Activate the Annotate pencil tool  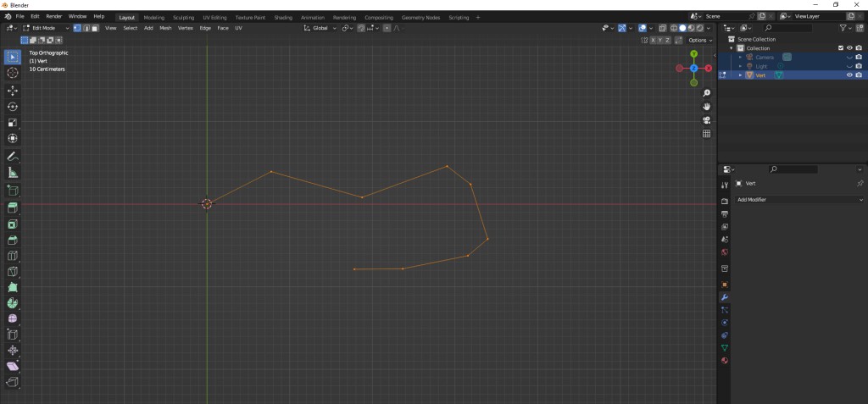pyautogui.click(x=13, y=157)
